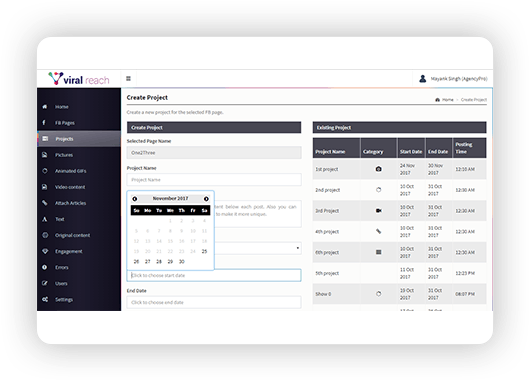Click the '2nd project' table cell
The image size is (531, 381).
click(336, 190)
